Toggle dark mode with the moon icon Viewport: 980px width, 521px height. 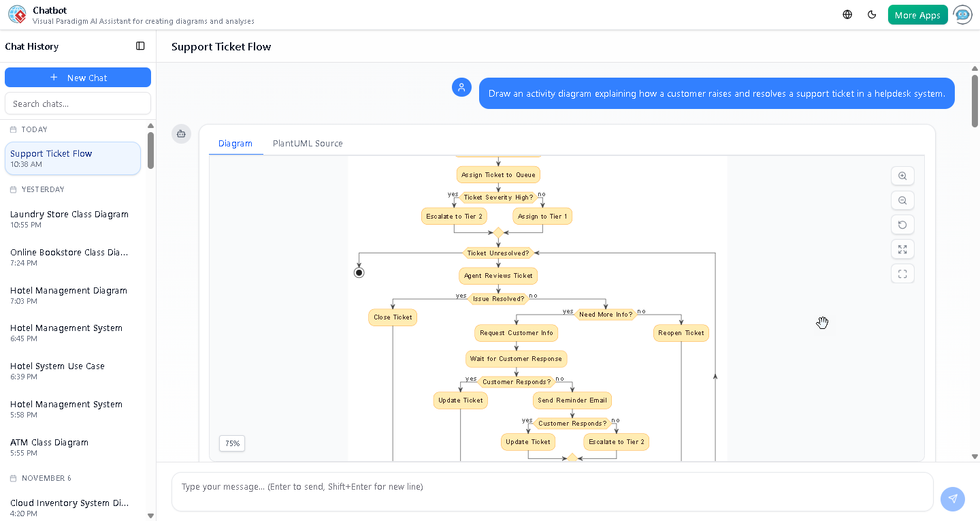(x=872, y=14)
